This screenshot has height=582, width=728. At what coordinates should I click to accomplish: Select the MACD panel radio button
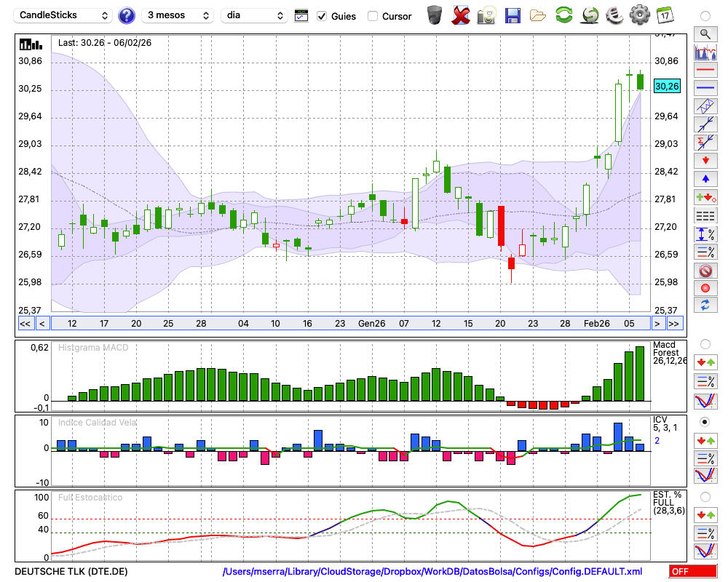point(705,344)
